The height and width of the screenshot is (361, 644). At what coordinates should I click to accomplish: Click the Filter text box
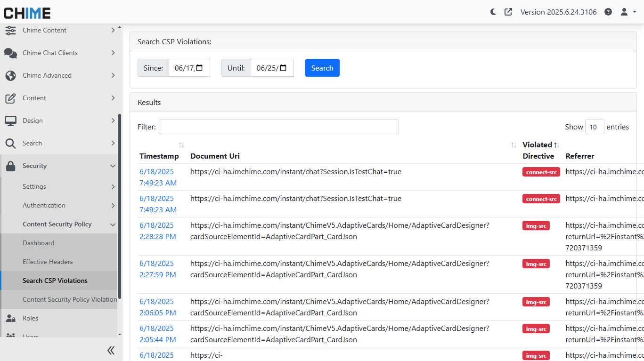pyautogui.click(x=279, y=127)
